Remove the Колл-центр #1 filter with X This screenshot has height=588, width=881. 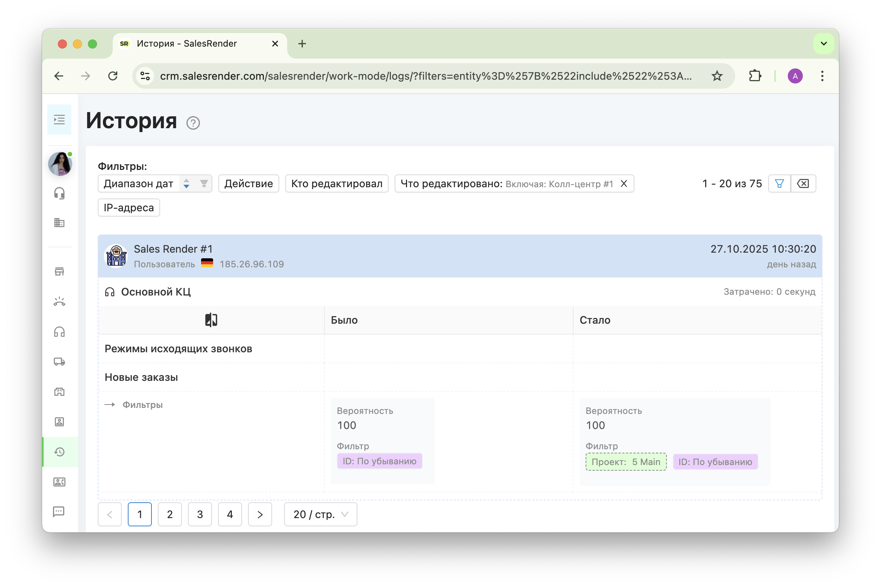point(624,183)
